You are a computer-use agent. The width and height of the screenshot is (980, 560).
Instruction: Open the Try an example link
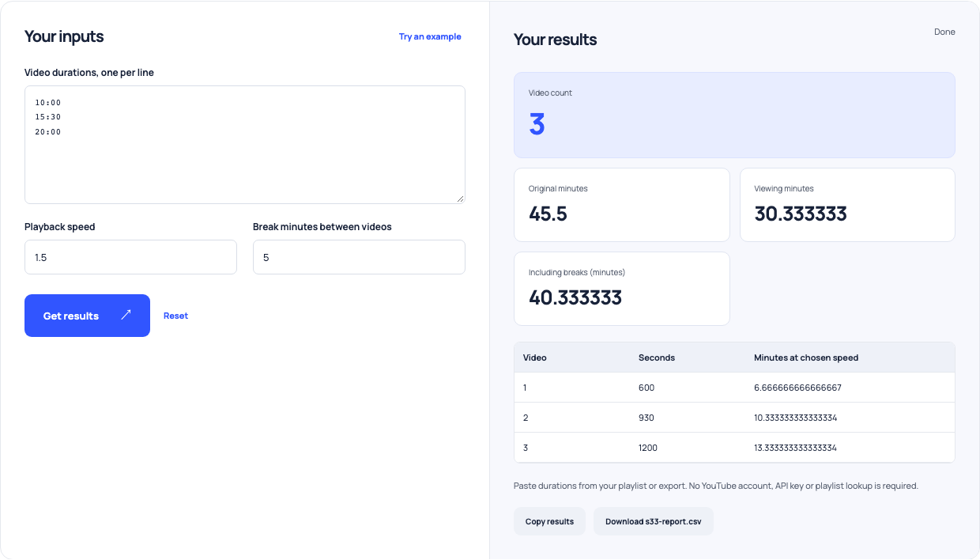(x=430, y=36)
